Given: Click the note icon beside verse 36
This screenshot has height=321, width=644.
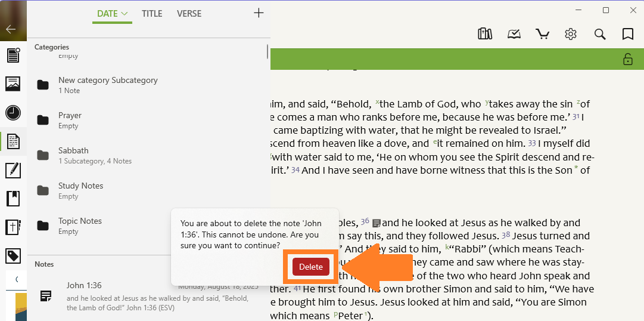Looking at the screenshot, I should [376, 224].
